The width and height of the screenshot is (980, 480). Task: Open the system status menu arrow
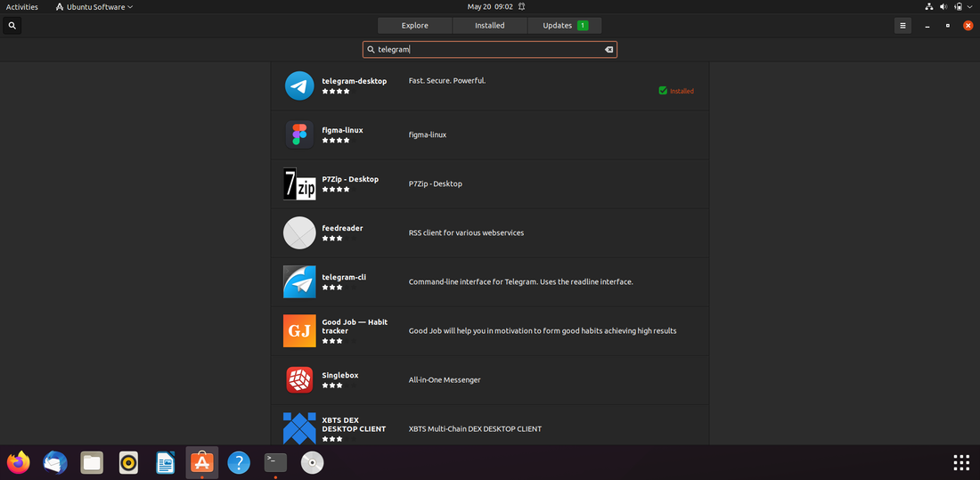[970, 7]
